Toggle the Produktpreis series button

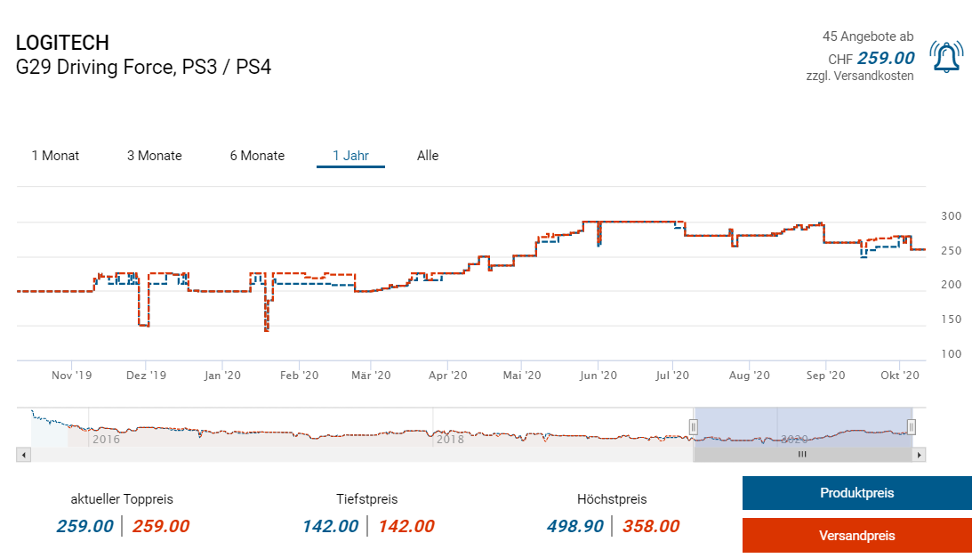tap(856, 493)
